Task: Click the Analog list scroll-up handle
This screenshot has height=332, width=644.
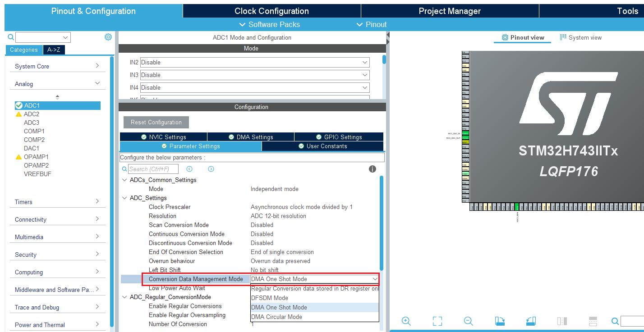Action: coord(57,97)
